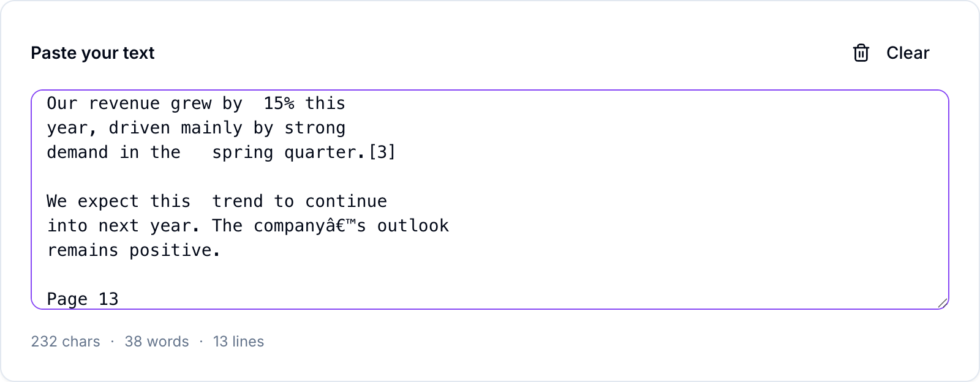Screen dimensions: 980x382
Task: Place cursor on the word 'revenue'
Action: [x=124, y=103]
